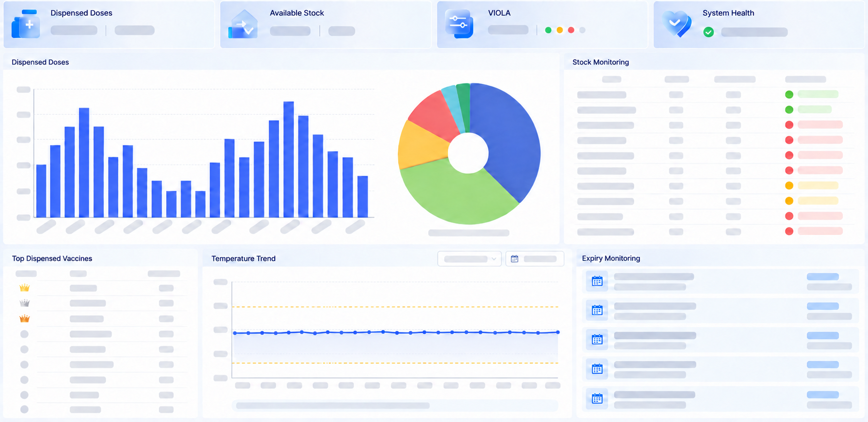Click the orange status dot in VIOLA card
The image size is (868, 422).
coord(560,30)
